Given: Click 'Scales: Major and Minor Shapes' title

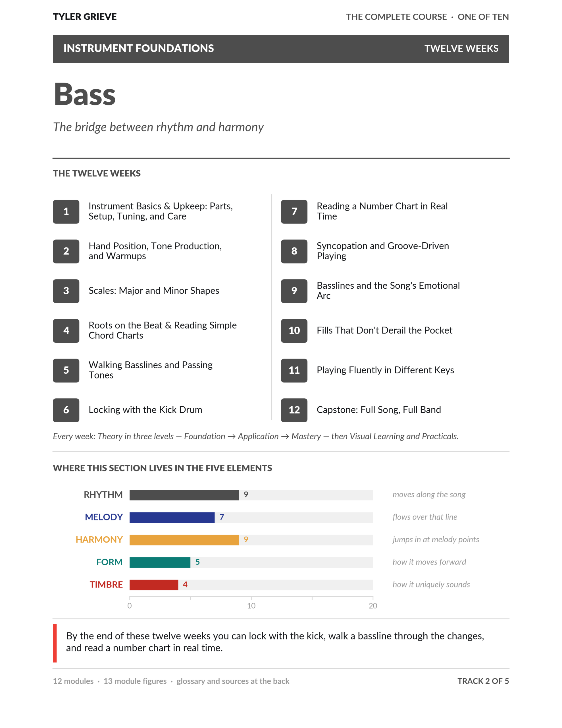Looking at the screenshot, I should [154, 291].
